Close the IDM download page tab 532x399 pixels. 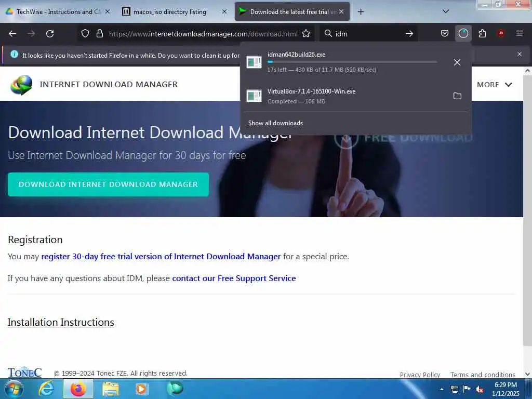[341, 11]
